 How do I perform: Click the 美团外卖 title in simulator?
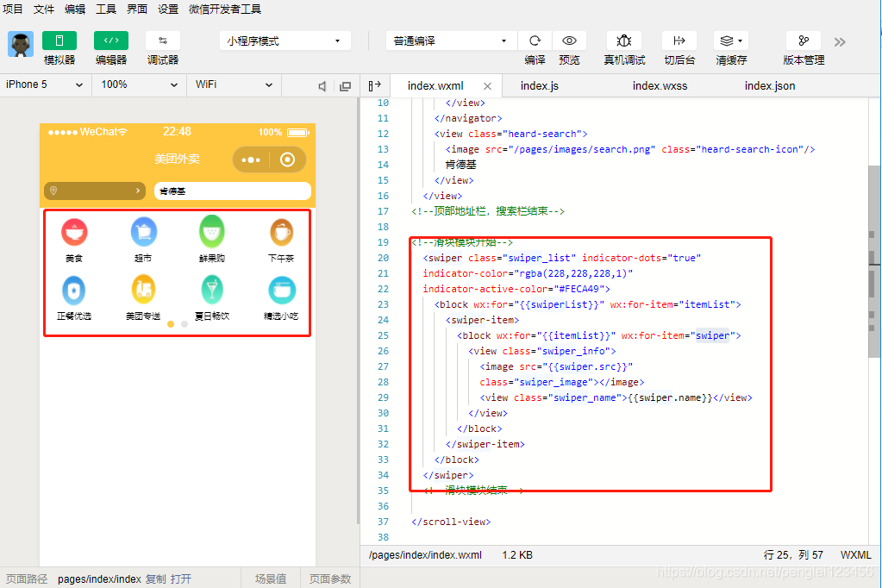tap(178, 160)
